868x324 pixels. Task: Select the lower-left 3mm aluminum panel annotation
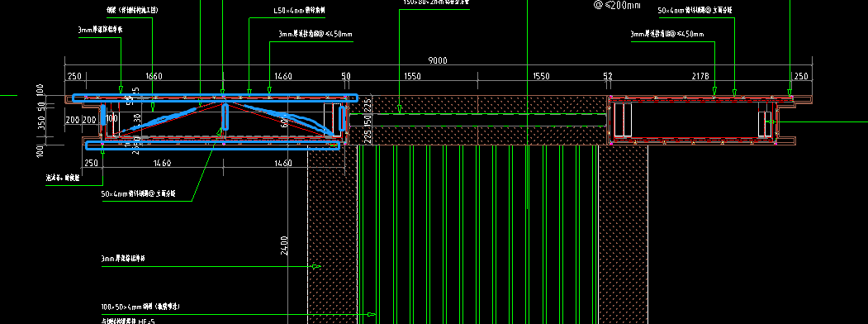pyautogui.click(x=126, y=259)
